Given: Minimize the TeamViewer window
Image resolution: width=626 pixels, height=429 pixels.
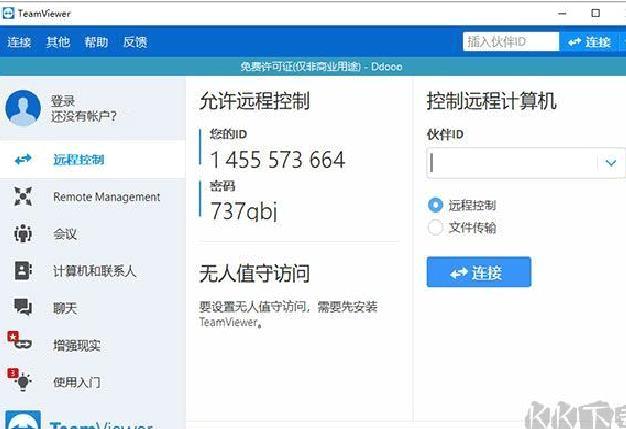Looking at the screenshot, I should 562,13.
